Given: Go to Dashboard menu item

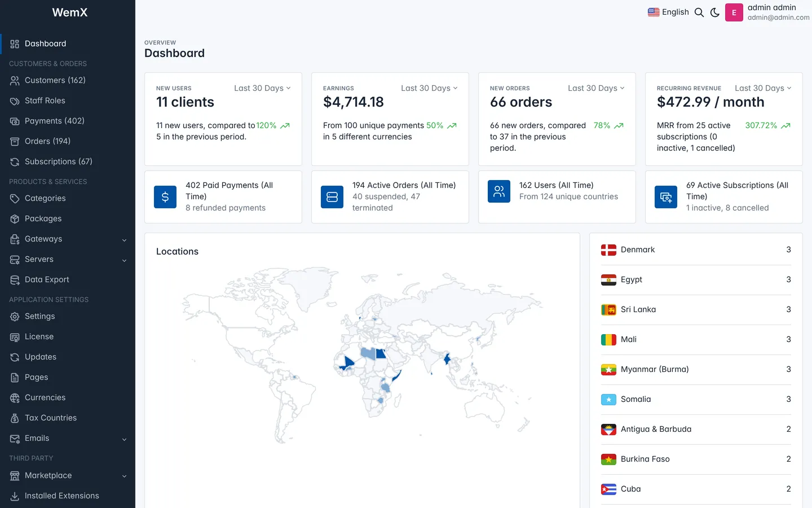Looking at the screenshot, I should (68, 44).
